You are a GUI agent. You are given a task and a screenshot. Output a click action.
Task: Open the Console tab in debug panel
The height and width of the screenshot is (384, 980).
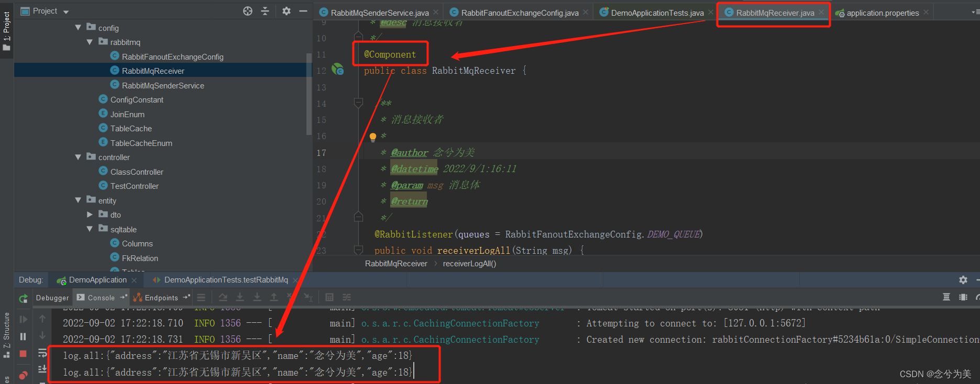coord(102,298)
